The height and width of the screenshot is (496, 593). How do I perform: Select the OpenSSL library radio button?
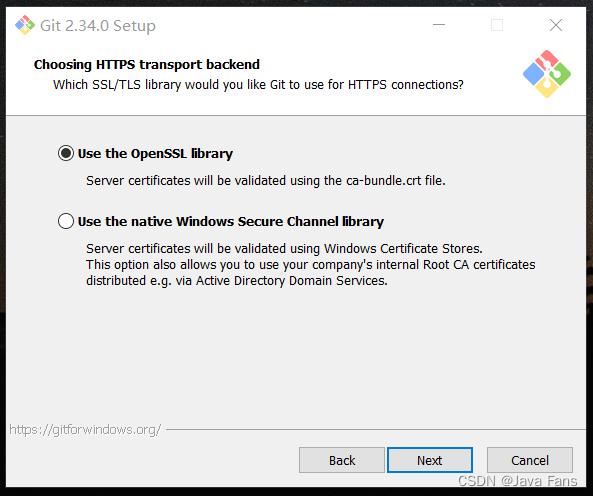(66, 153)
